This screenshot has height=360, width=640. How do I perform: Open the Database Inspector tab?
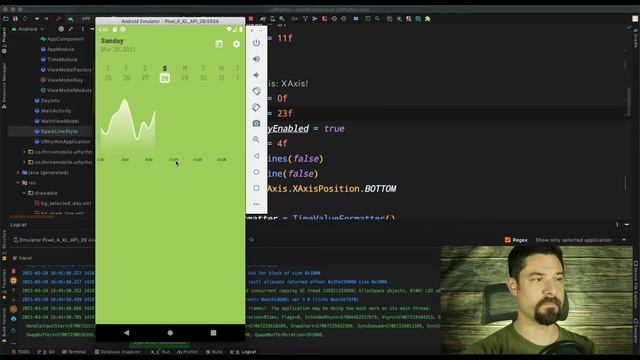pyautogui.click(x=118, y=351)
